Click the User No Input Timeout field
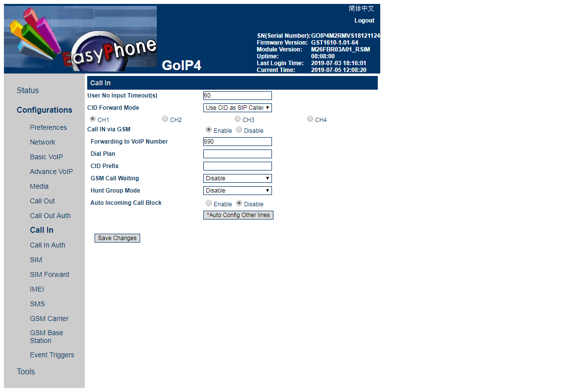The height and width of the screenshot is (392, 588). 237,96
